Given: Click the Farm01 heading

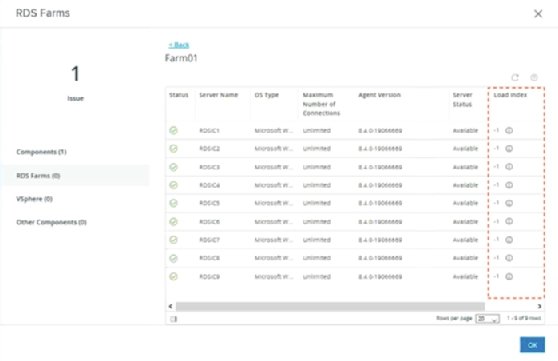Looking at the screenshot, I should tap(181, 58).
